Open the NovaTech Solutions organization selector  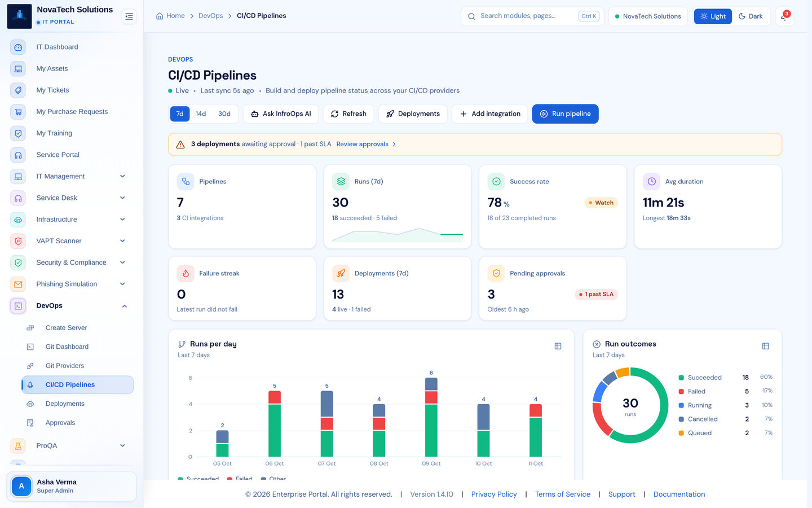click(648, 16)
